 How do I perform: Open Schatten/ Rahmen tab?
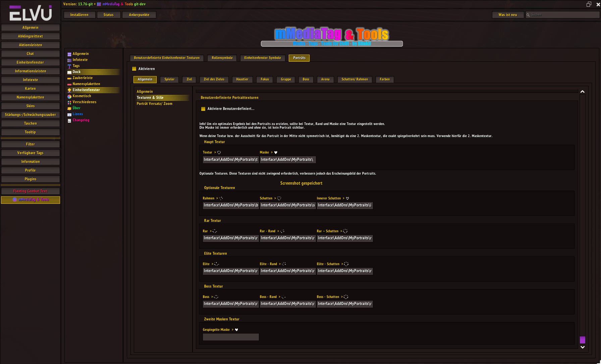click(x=354, y=79)
